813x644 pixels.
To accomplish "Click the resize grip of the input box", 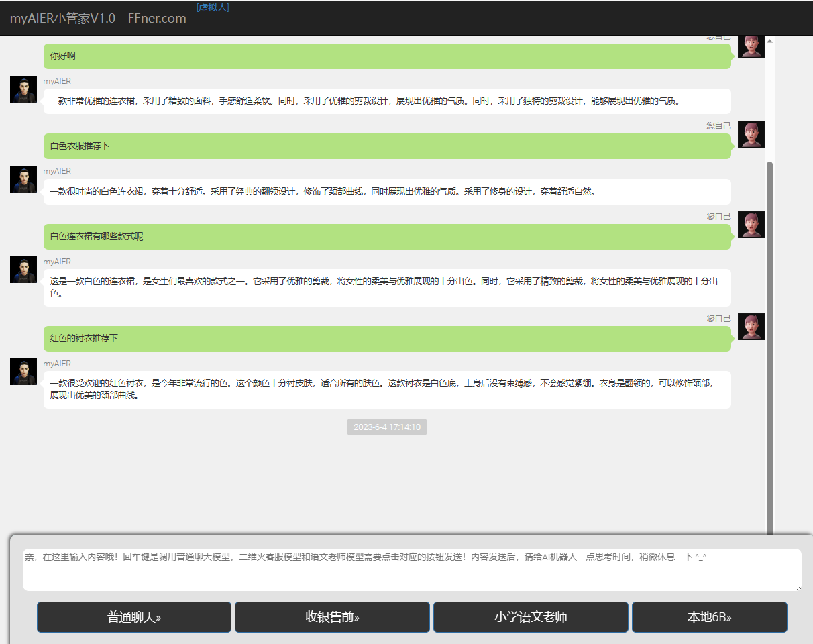I will pyautogui.click(x=798, y=587).
